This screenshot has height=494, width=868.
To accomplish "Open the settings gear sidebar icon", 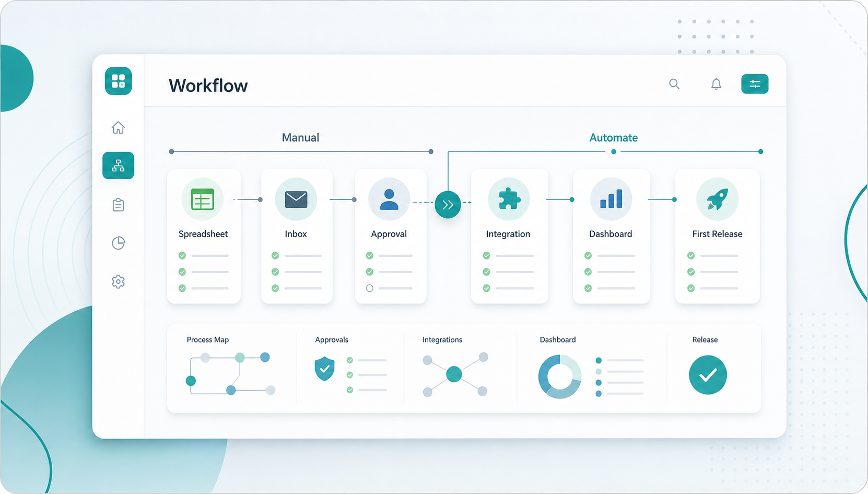I will [118, 281].
